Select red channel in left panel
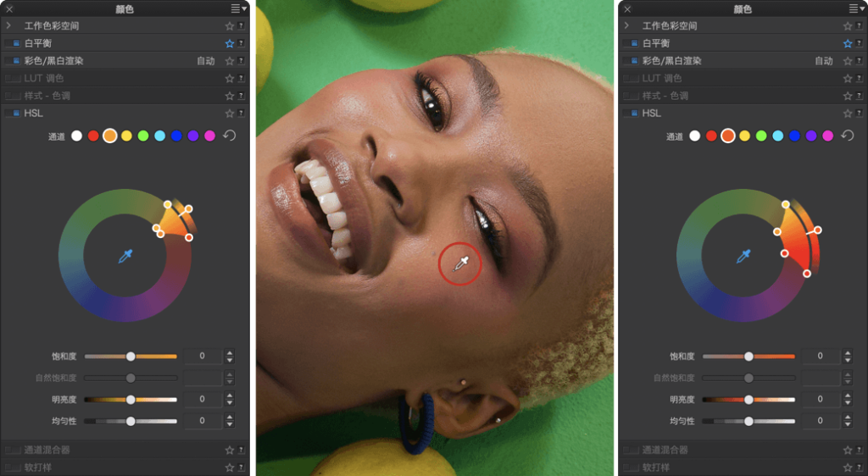 coord(93,136)
